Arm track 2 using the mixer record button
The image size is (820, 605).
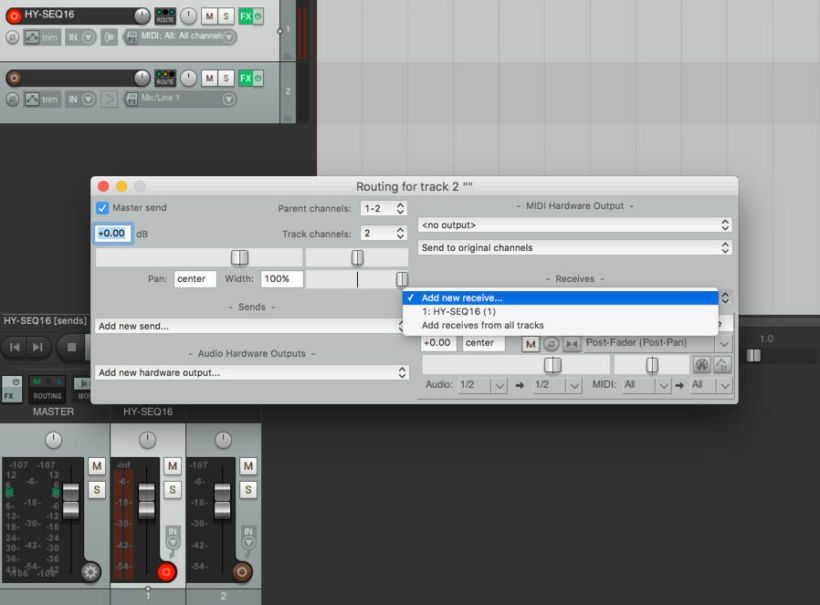click(242, 572)
